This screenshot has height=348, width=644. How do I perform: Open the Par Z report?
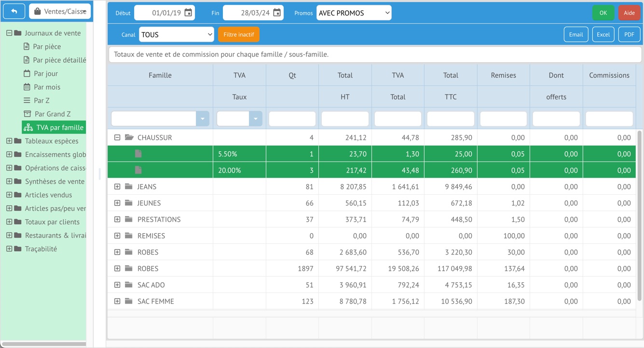click(41, 101)
